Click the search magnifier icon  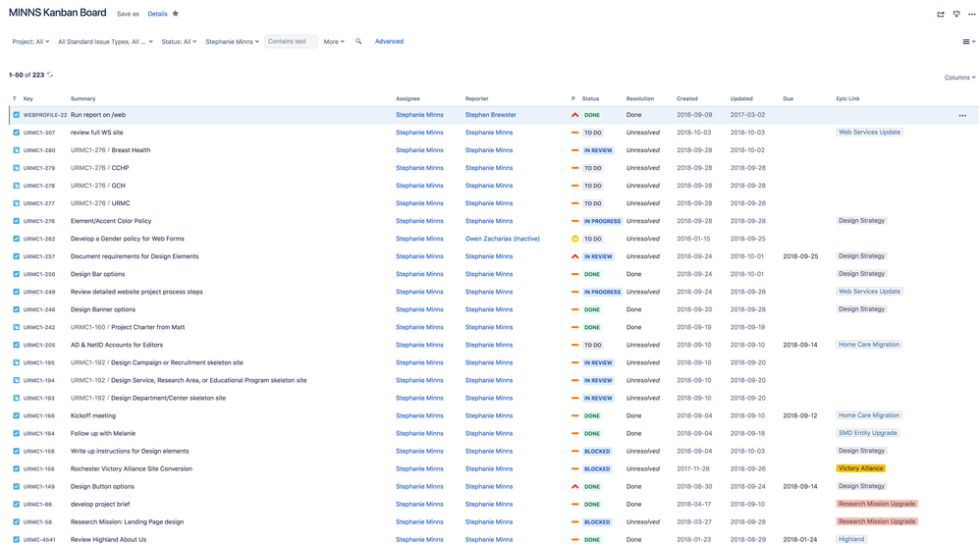(x=358, y=41)
